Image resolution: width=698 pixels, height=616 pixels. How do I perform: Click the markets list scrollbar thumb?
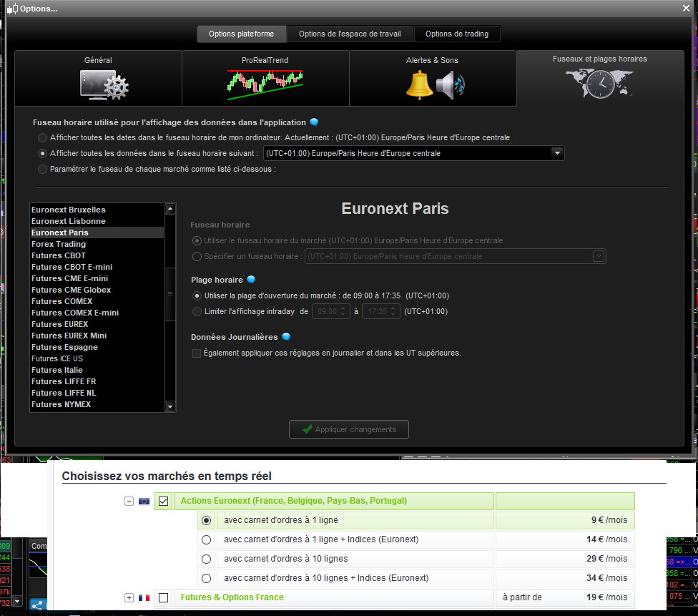click(169, 294)
